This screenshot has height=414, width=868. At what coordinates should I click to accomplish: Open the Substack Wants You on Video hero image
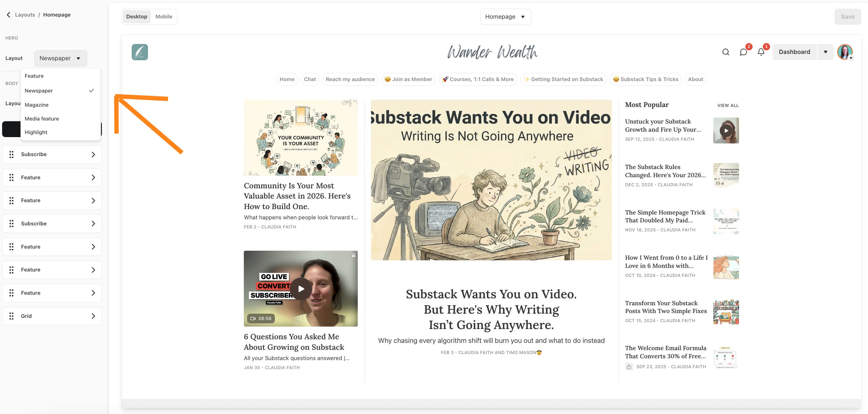491,180
